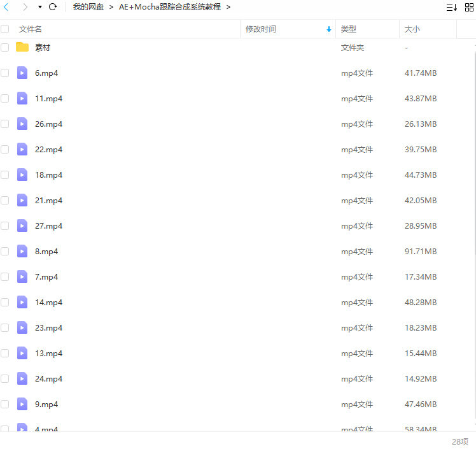The height and width of the screenshot is (451, 476).
Task: Toggle the select-all checkbox in header
Action: 5,29
